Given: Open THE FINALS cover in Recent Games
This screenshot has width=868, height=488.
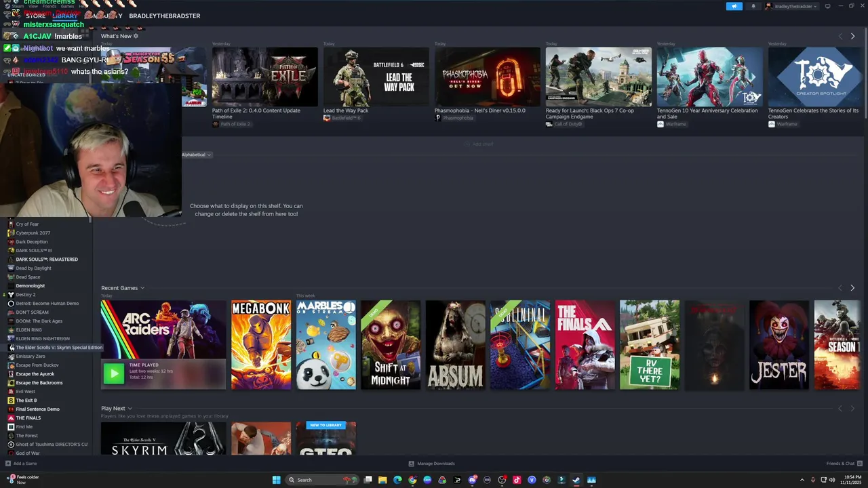Looking at the screenshot, I should pyautogui.click(x=585, y=345).
